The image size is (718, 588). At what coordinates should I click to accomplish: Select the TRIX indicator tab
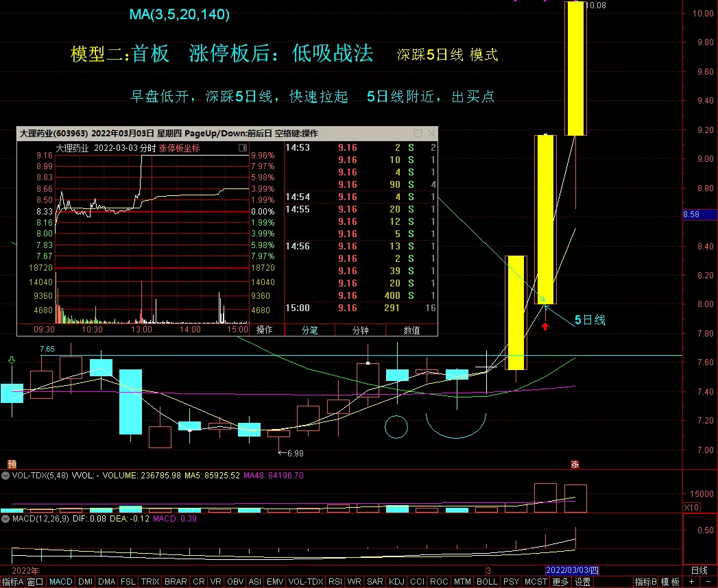click(x=149, y=582)
